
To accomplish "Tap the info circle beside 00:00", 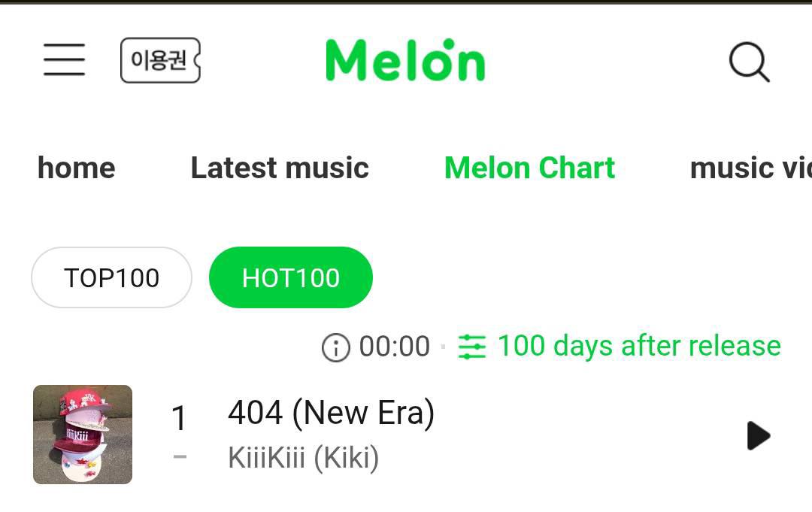I will [x=335, y=347].
